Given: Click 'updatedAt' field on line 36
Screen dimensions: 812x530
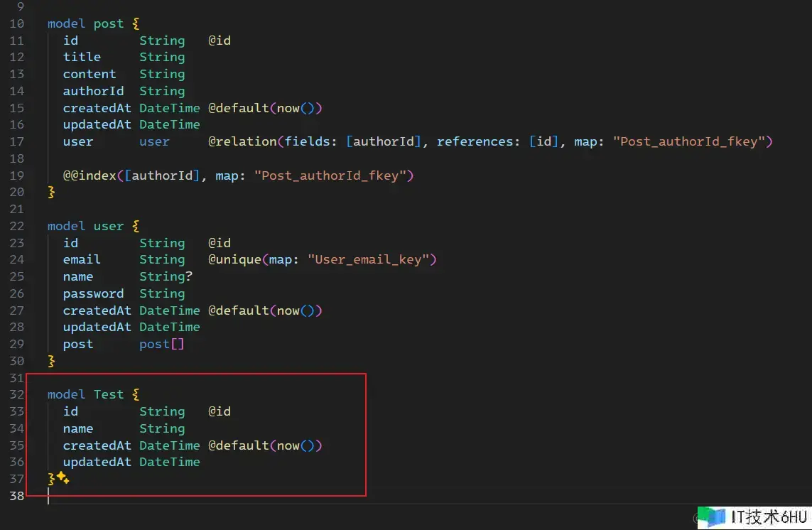Looking at the screenshot, I should pos(97,462).
